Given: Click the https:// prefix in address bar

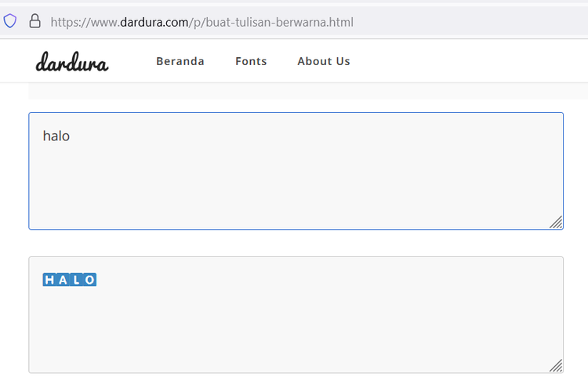Looking at the screenshot, I should click(x=67, y=22).
